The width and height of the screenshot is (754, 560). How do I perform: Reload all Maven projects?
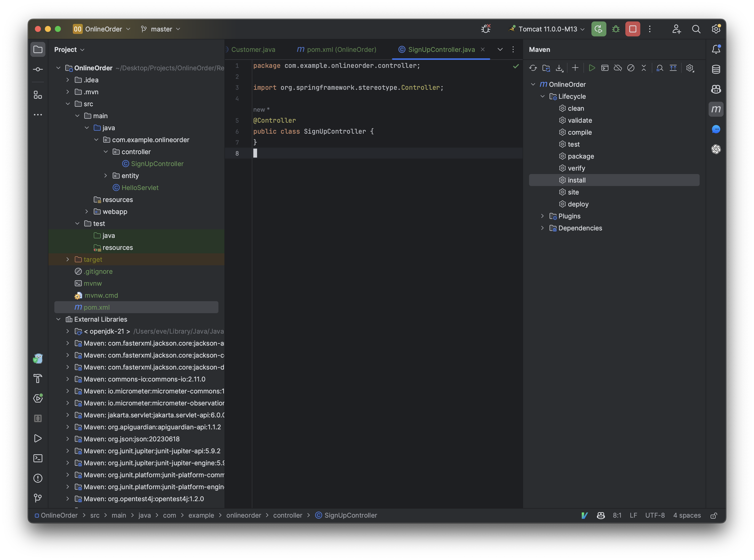(x=533, y=68)
